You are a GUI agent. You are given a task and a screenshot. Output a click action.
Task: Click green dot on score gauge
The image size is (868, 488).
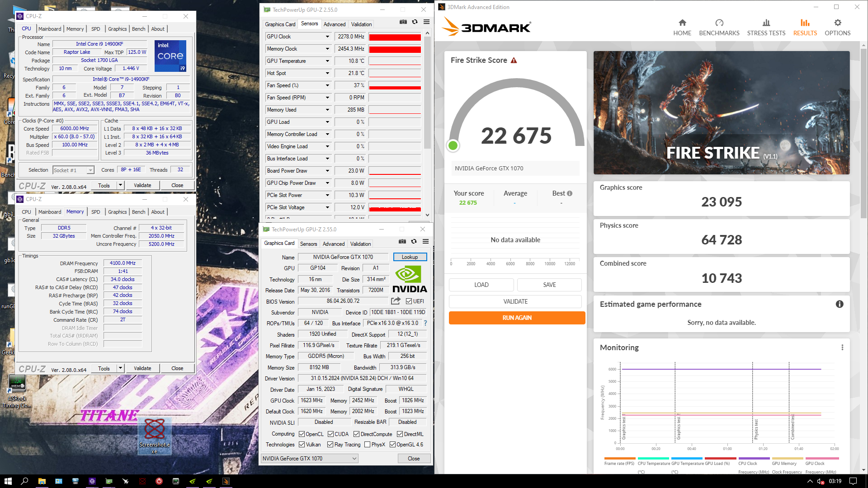pyautogui.click(x=453, y=145)
